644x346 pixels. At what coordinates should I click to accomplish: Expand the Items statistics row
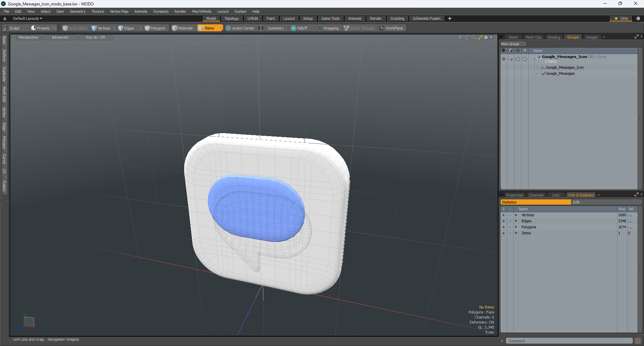[517, 233]
